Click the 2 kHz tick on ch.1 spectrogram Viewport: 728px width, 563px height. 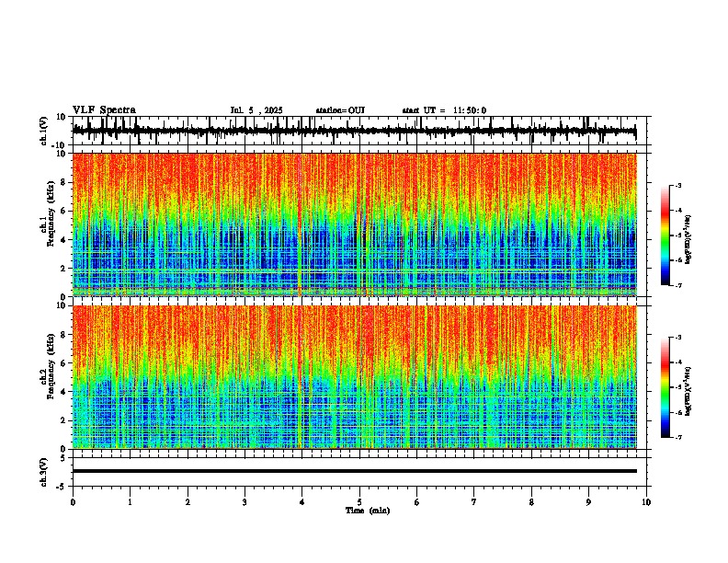(x=64, y=269)
